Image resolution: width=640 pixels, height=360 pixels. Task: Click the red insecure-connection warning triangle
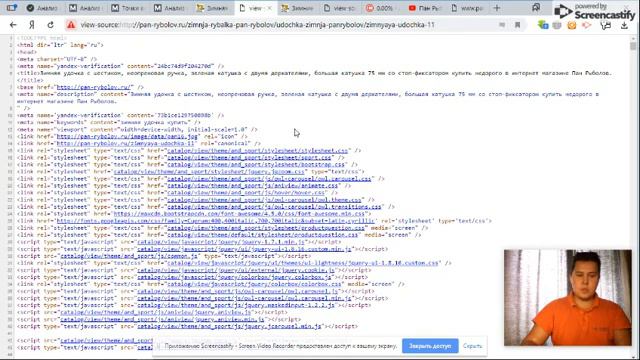71,25
